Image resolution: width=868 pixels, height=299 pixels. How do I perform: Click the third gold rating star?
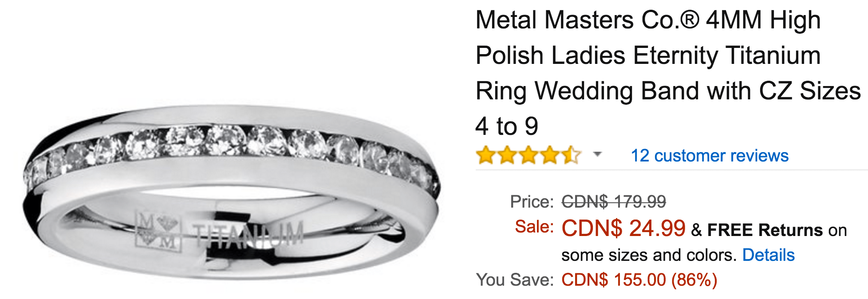pos(528,155)
